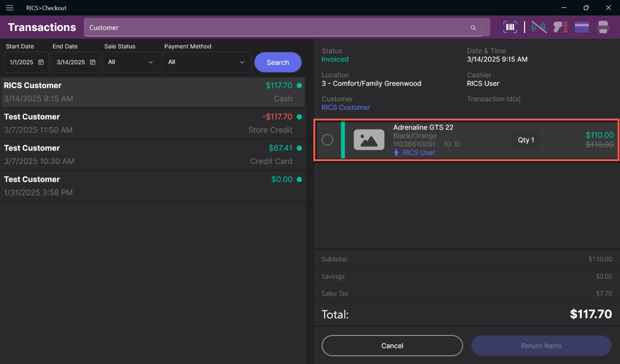Image resolution: width=620 pixels, height=364 pixels.
Task: Click location 3 - Comfort/Family Greenwood
Action: 372,83
